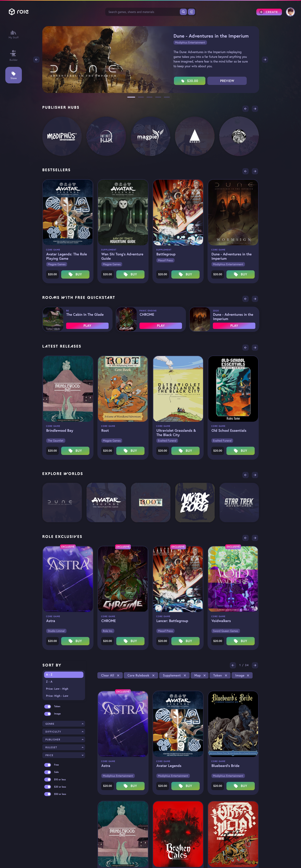Click the search games input field
This screenshot has height=868, width=301.
pos(143,12)
